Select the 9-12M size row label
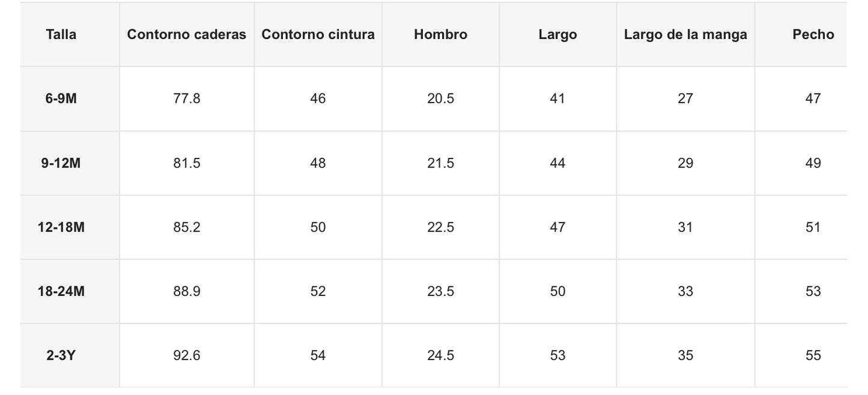 tap(61, 163)
